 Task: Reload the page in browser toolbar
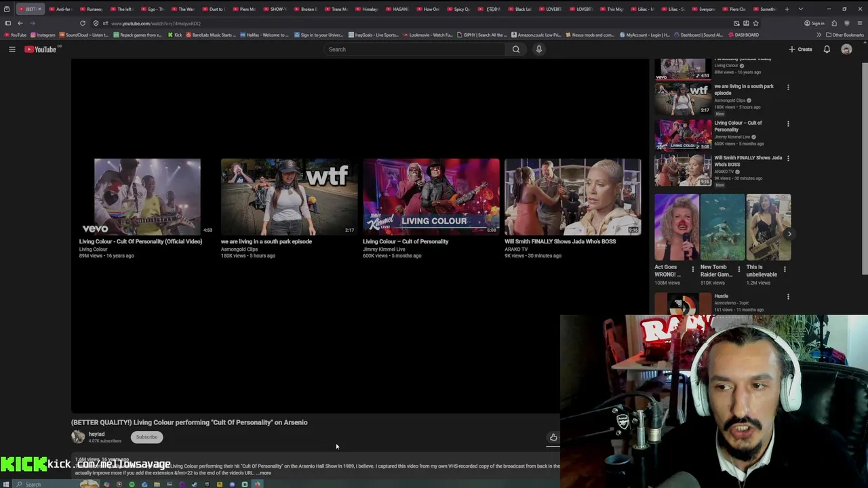pyautogui.click(x=83, y=23)
